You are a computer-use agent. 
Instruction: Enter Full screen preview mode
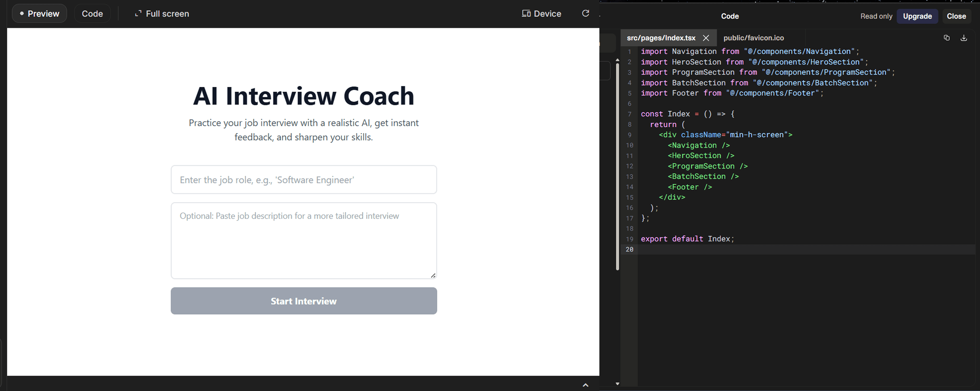pyautogui.click(x=162, y=14)
